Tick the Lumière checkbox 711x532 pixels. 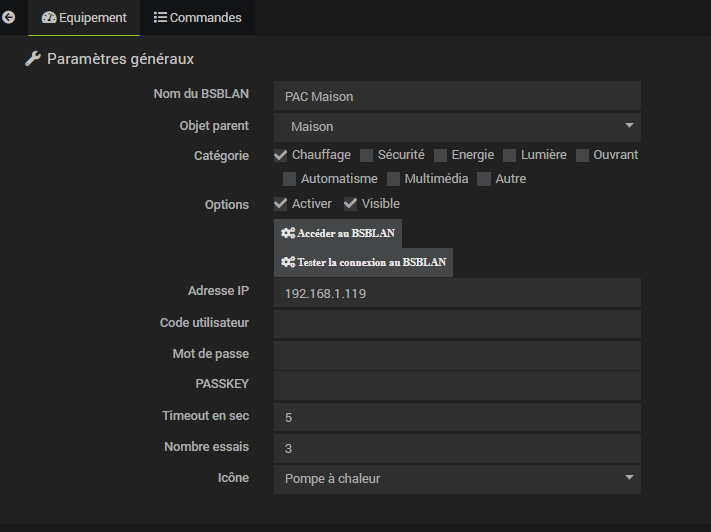(x=510, y=155)
